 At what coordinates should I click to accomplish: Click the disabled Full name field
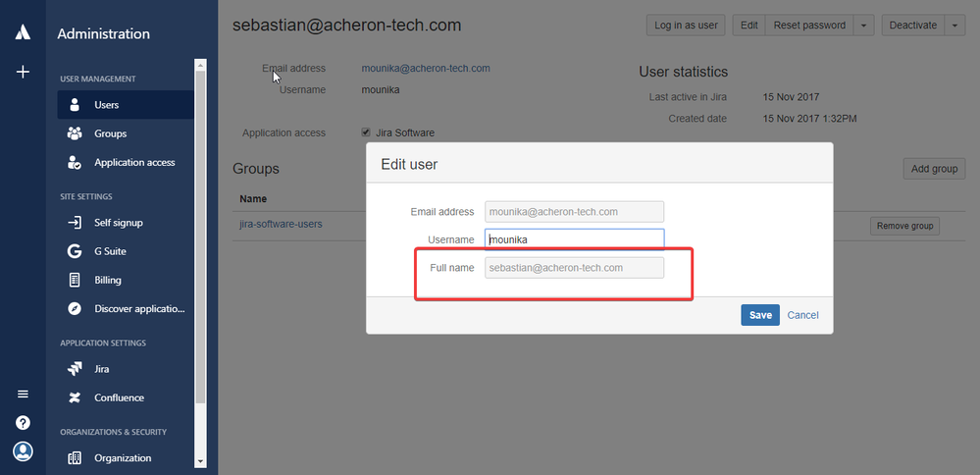(575, 268)
